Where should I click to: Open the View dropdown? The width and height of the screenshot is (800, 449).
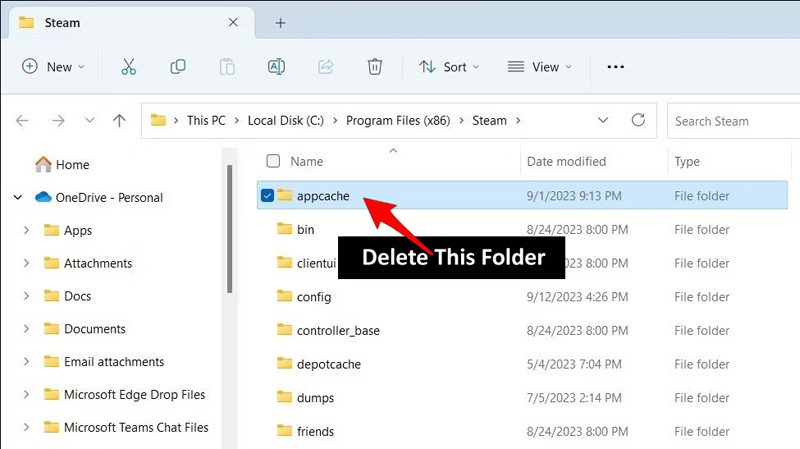tap(540, 67)
